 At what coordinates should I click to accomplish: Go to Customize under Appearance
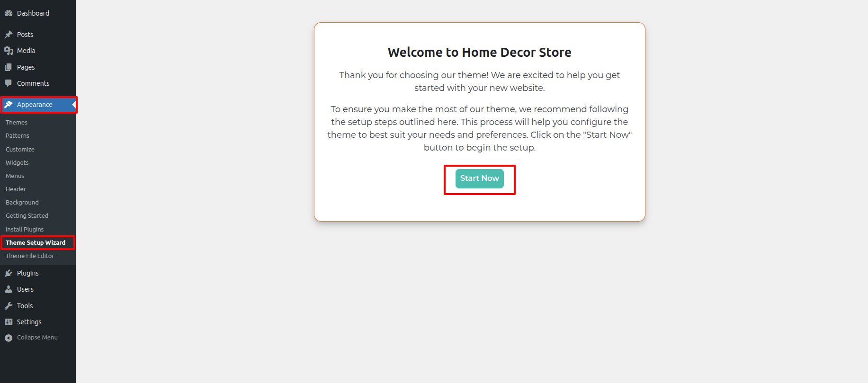[x=20, y=150]
